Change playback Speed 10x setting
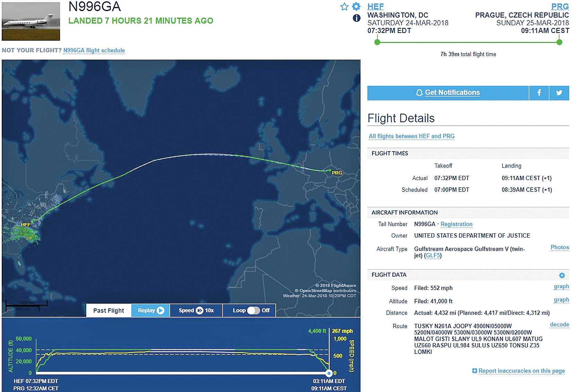573x392 pixels. click(x=196, y=311)
